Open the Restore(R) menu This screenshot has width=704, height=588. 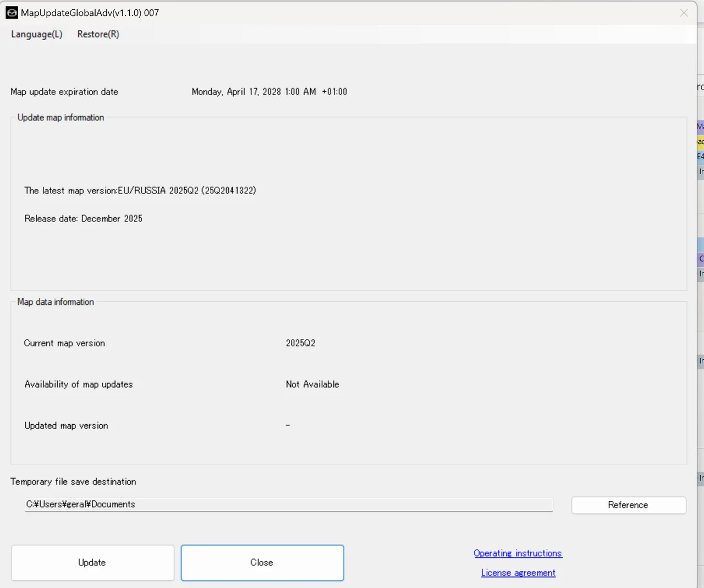click(x=98, y=34)
